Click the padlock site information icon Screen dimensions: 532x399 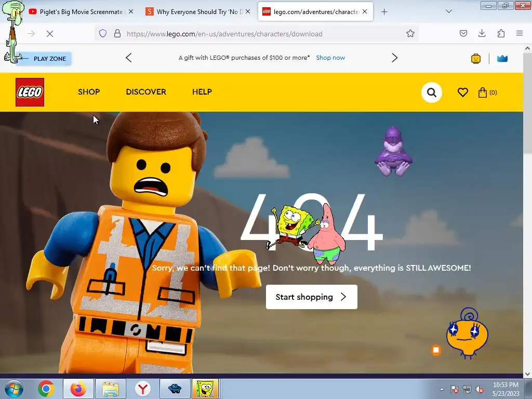pos(117,34)
